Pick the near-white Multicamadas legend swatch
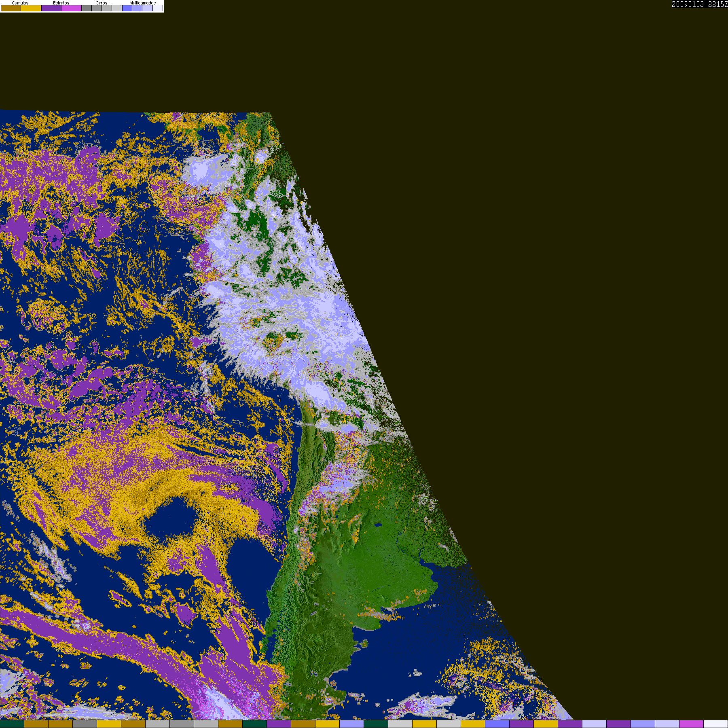The width and height of the screenshot is (728, 728). [x=158, y=8]
